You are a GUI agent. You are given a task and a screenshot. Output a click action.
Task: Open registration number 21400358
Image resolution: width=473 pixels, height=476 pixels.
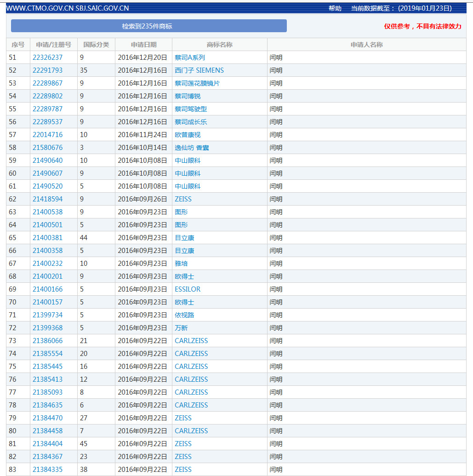click(x=48, y=251)
